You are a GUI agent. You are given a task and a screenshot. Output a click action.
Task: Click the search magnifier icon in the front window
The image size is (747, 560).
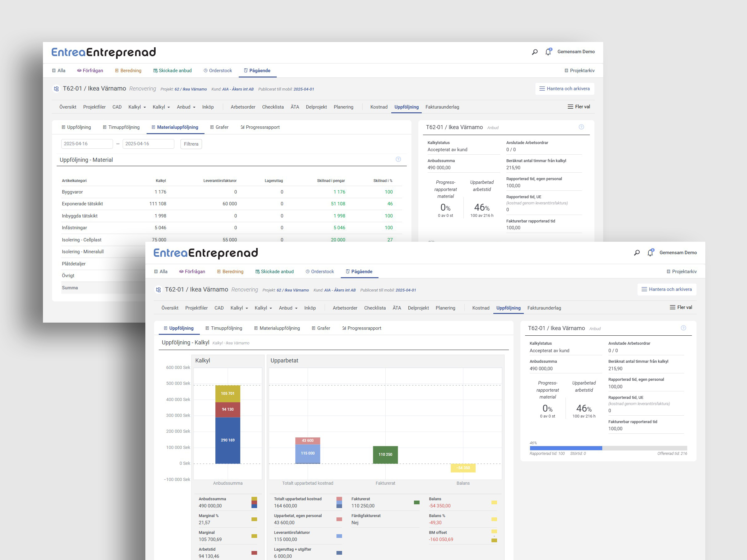[x=637, y=253]
